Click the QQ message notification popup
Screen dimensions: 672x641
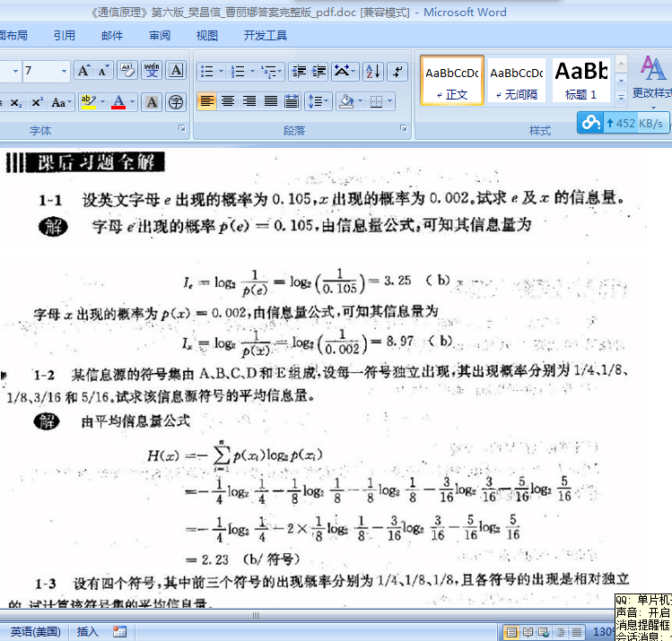tap(643, 617)
